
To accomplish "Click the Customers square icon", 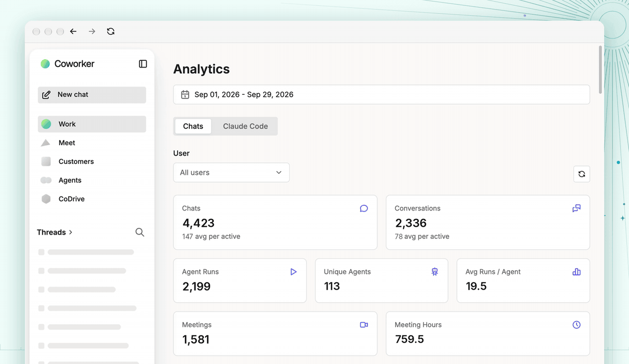I will (x=46, y=161).
